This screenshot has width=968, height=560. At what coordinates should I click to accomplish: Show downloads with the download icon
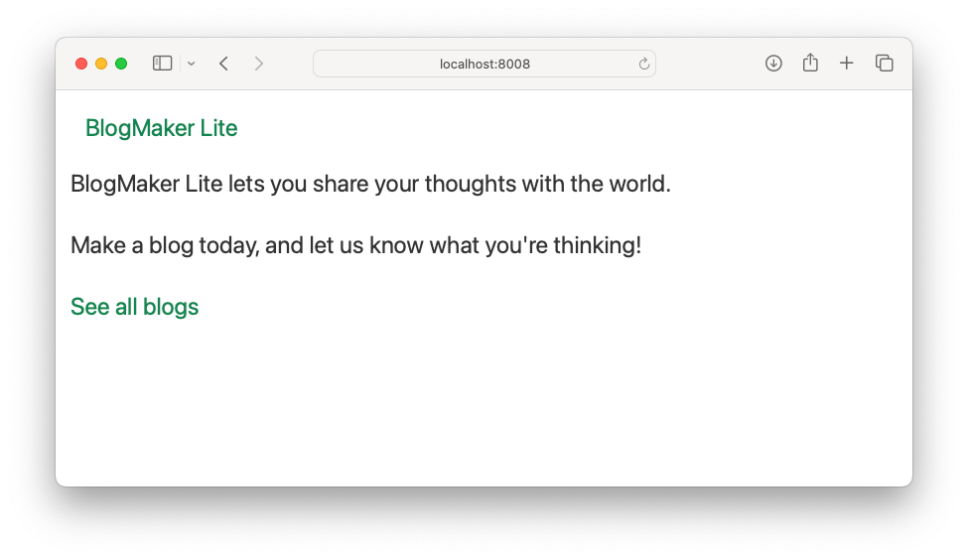773,63
